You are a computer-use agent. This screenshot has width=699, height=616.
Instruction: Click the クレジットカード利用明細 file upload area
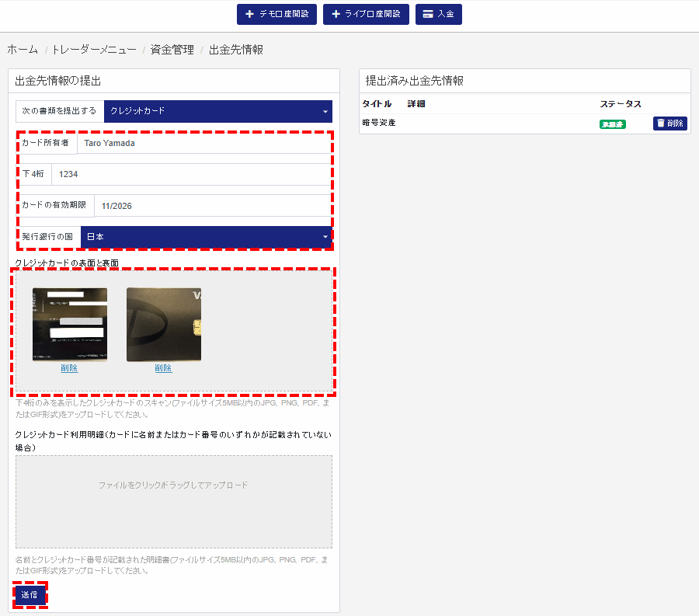pos(174,502)
